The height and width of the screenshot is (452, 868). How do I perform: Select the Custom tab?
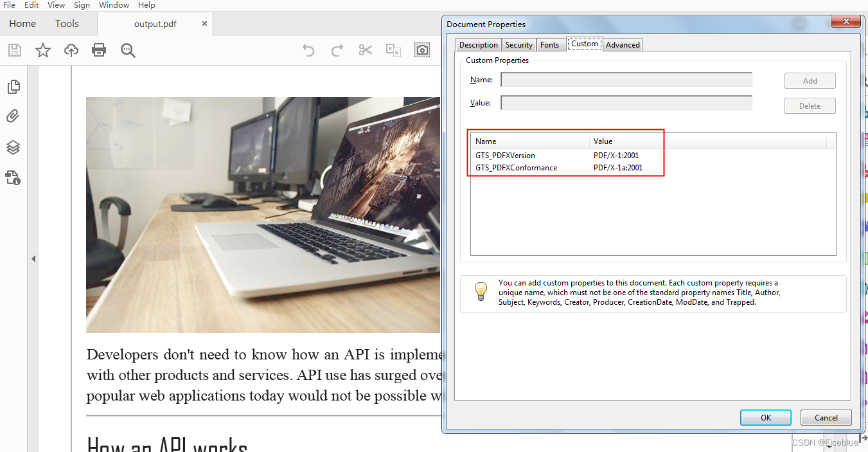[x=585, y=44]
